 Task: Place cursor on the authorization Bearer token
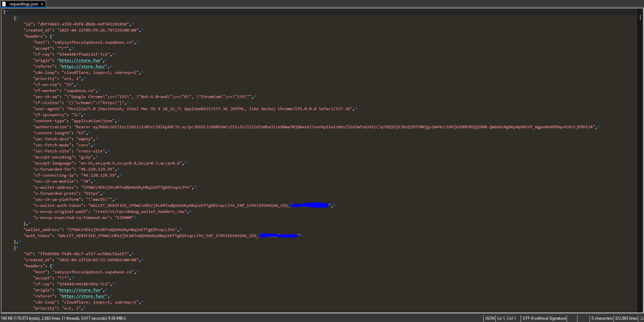336,127
